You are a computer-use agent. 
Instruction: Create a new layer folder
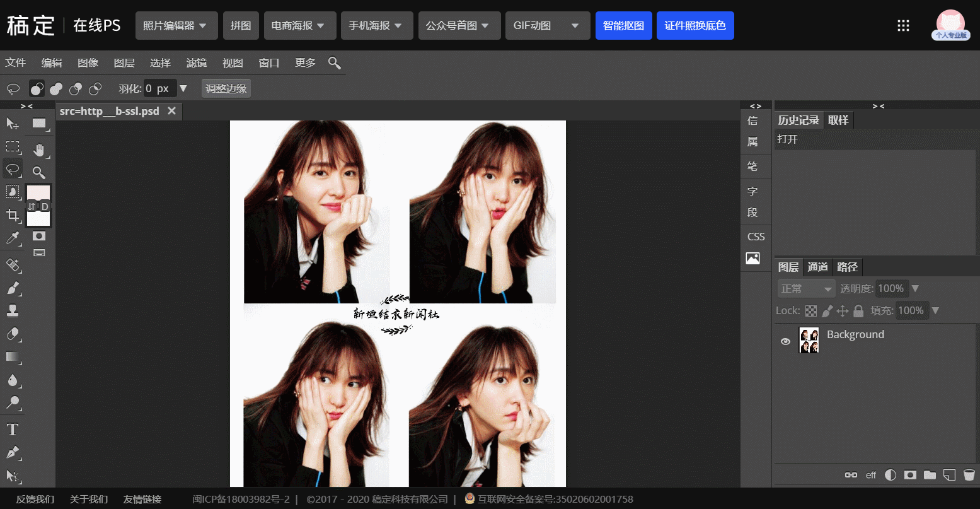coord(930,475)
